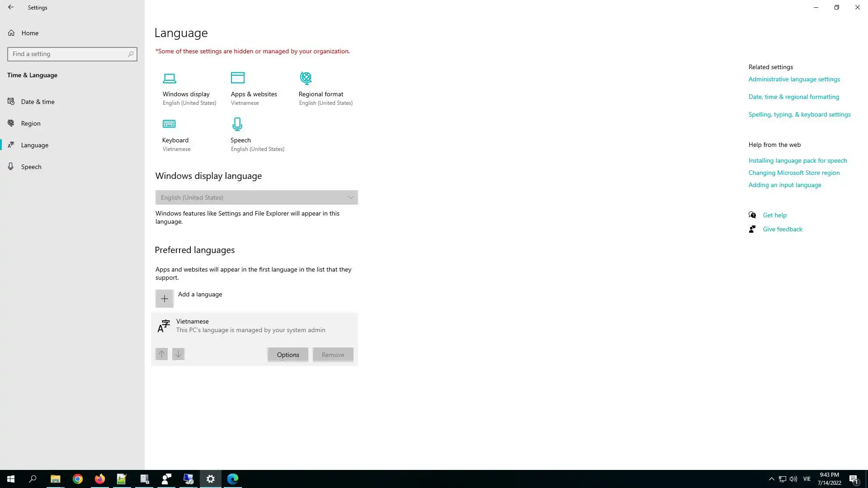Screen dimensions: 868x488
Task: Open the Regional format globe icon
Action: tap(306, 78)
